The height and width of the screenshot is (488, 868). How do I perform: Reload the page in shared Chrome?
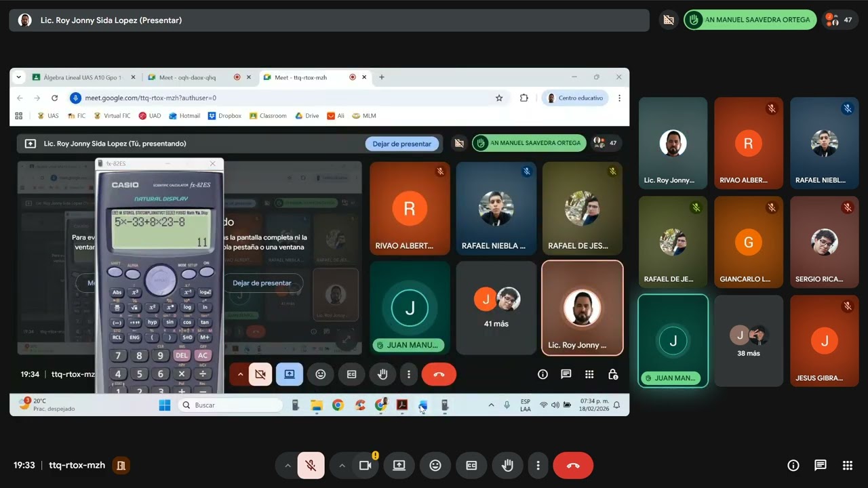pos(55,98)
